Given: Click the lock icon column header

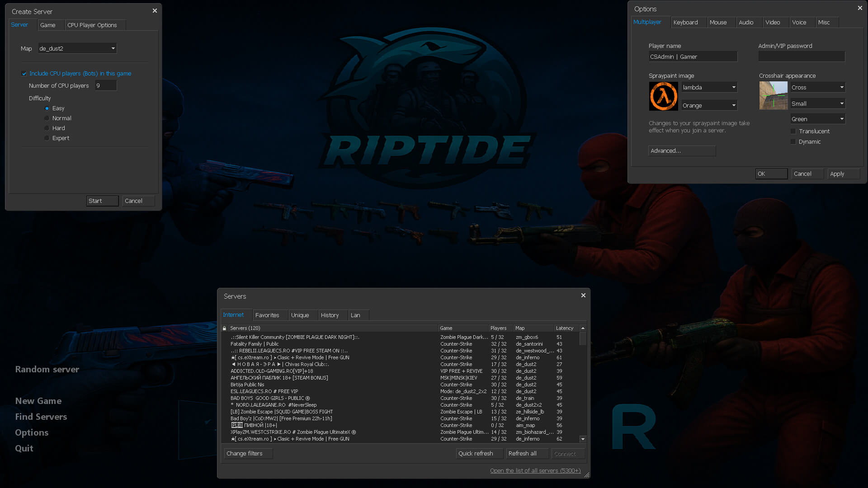Looking at the screenshot, I should coord(224,328).
